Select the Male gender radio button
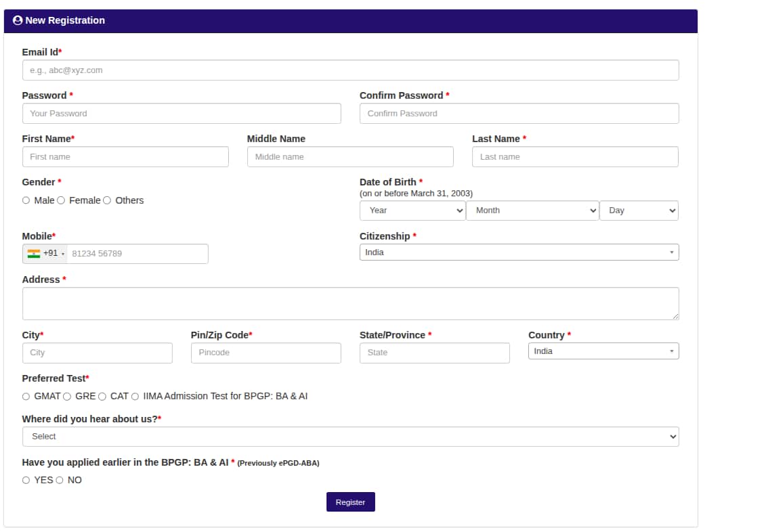This screenshot has width=766, height=532. point(26,200)
